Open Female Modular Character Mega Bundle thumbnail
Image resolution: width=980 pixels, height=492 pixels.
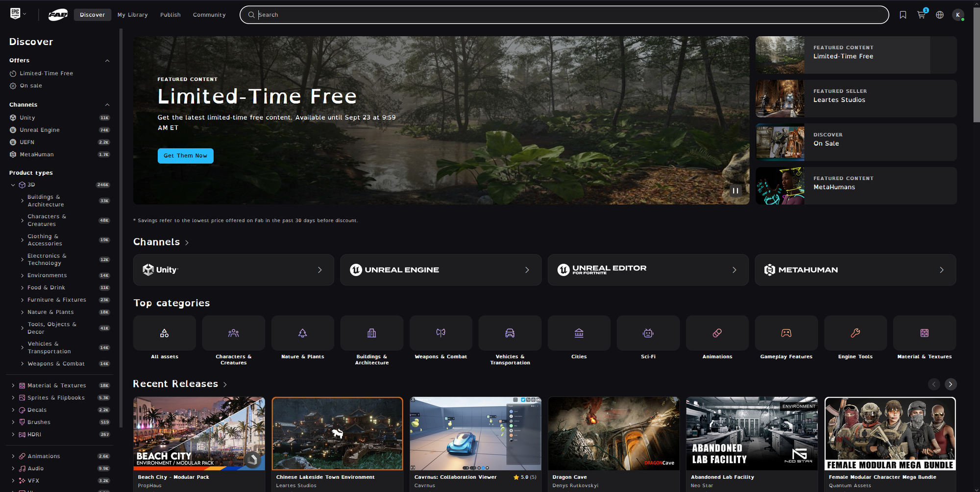pyautogui.click(x=890, y=434)
